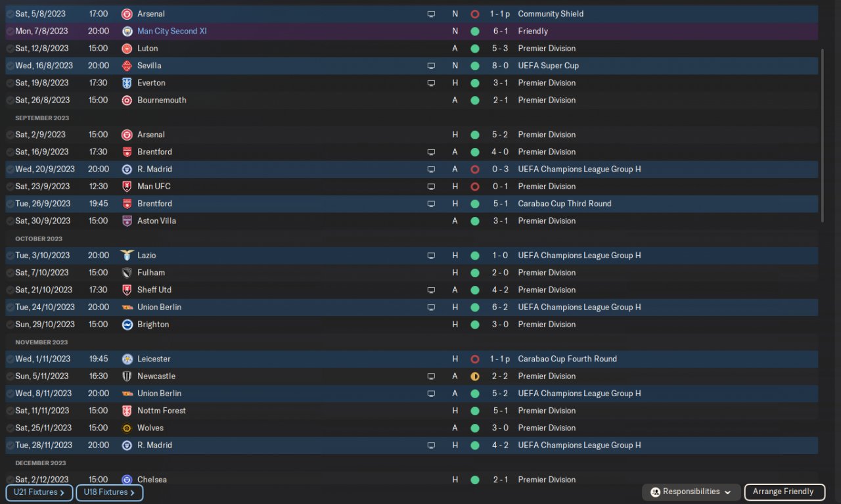Click the Lazio eagle badge icon
Screen dimensions: 841x504
(127, 256)
